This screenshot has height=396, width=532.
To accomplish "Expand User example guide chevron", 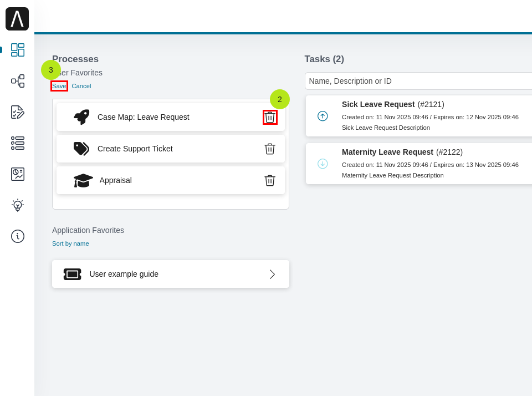I will point(272,274).
